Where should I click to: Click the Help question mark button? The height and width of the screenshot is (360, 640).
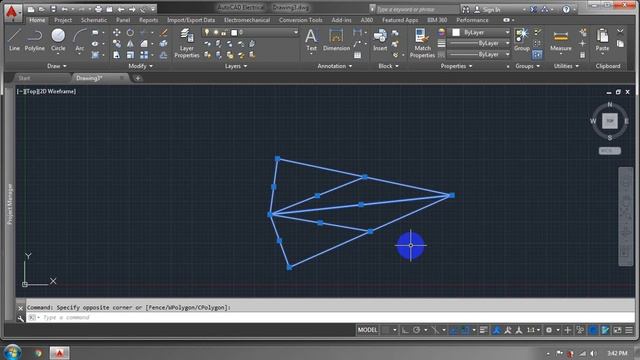[x=566, y=9]
